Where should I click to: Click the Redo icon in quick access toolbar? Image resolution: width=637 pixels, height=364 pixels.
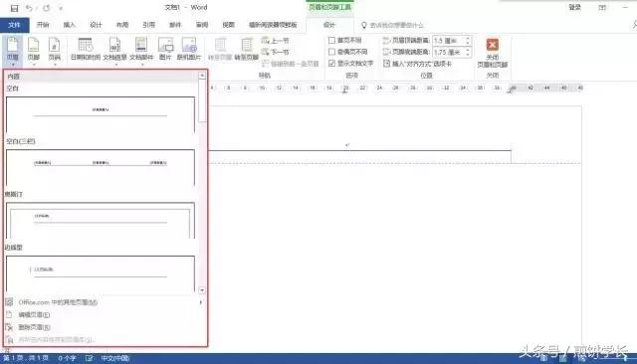pyautogui.click(x=47, y=8)
